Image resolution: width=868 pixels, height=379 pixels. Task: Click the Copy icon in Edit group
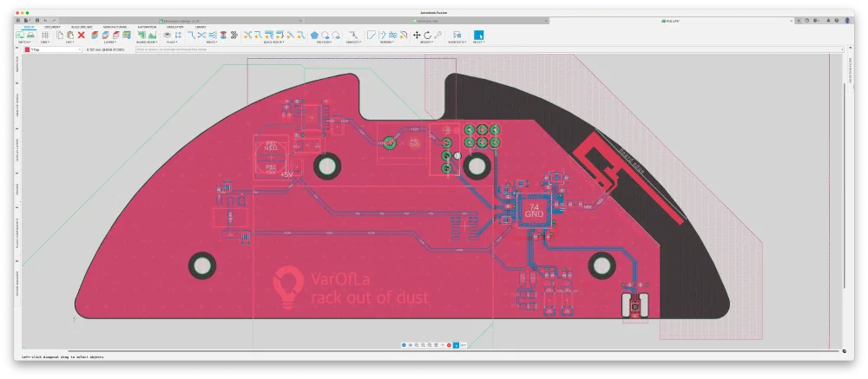(x=60, y=35)
